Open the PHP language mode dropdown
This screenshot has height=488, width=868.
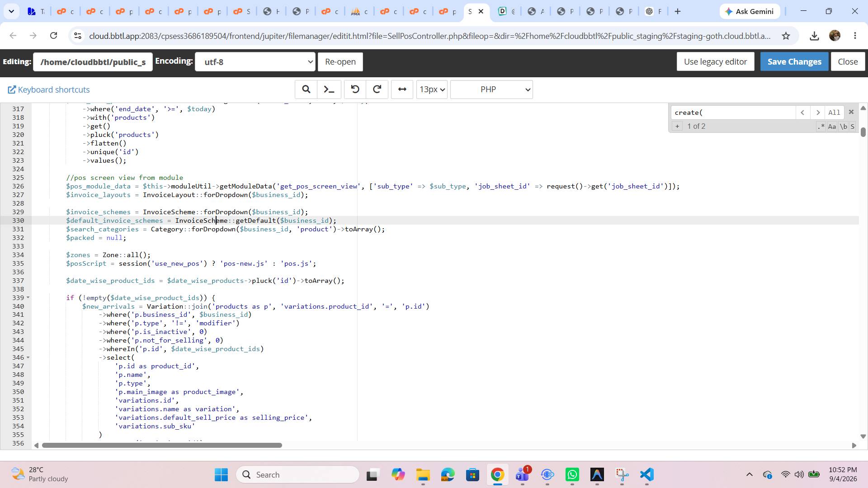491,89
